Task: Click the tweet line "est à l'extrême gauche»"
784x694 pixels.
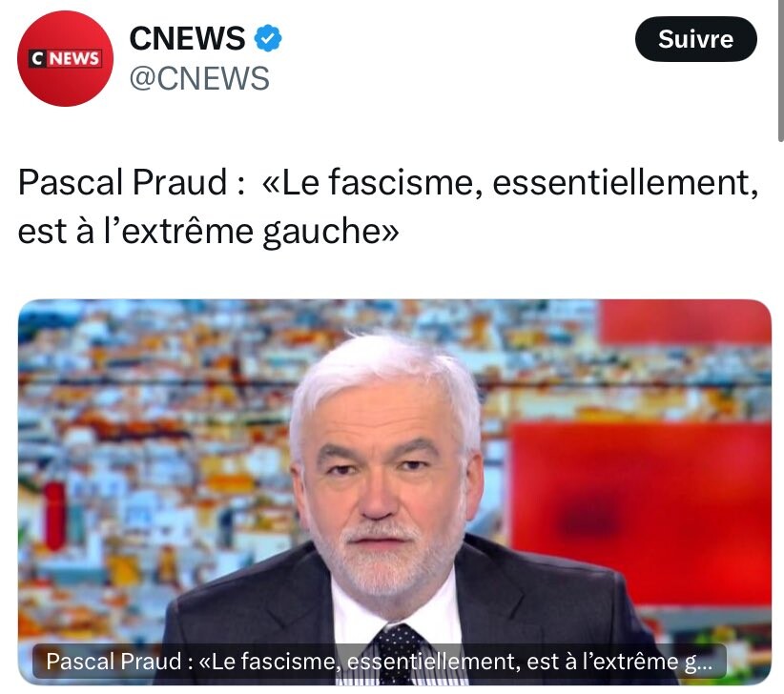Action: 208,232
